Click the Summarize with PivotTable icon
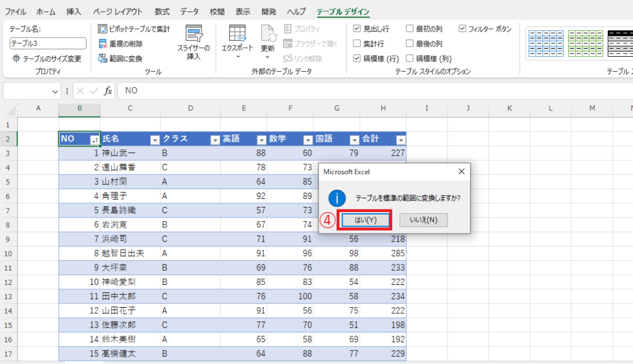 point(103,28)
